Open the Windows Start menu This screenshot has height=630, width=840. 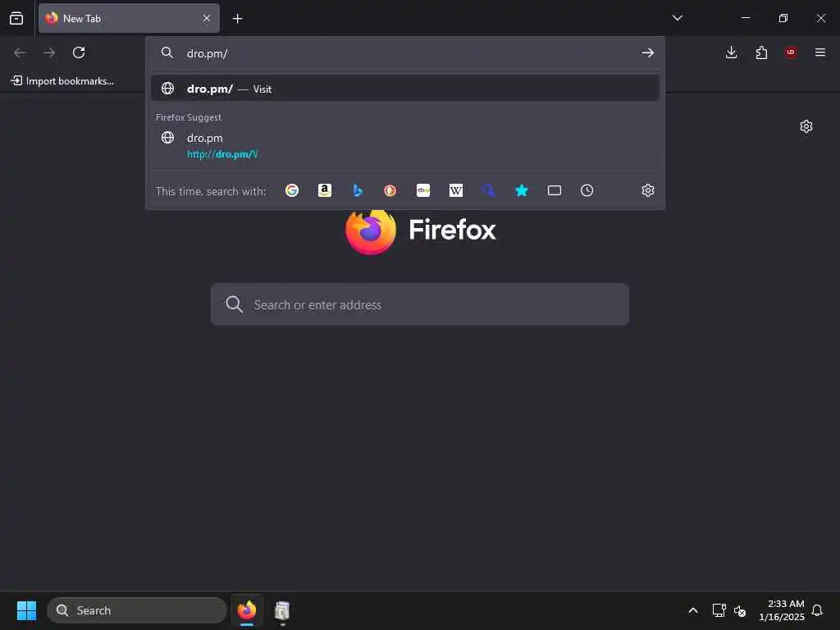click(26, 610)
